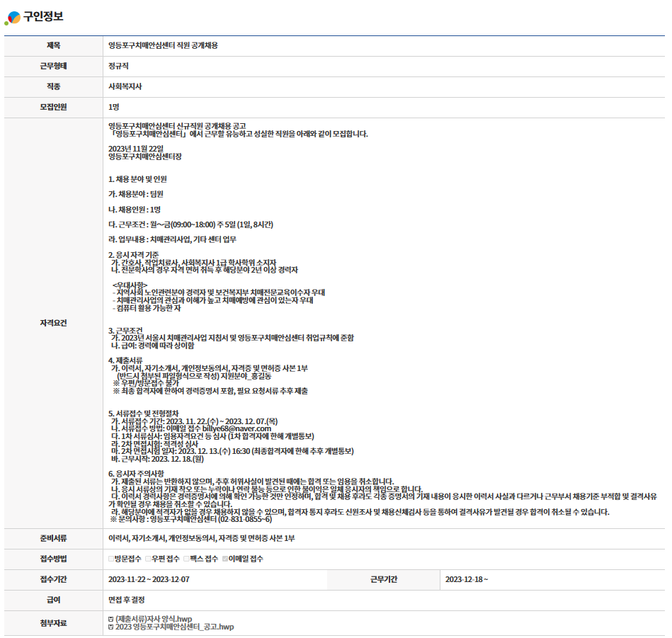Click the 자격요건 row label

click(53, 322)
